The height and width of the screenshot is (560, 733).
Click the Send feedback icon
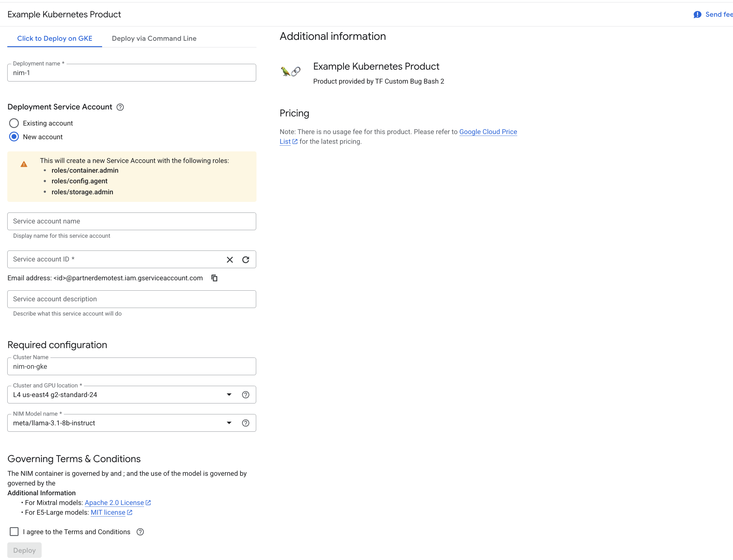[697, 14]
